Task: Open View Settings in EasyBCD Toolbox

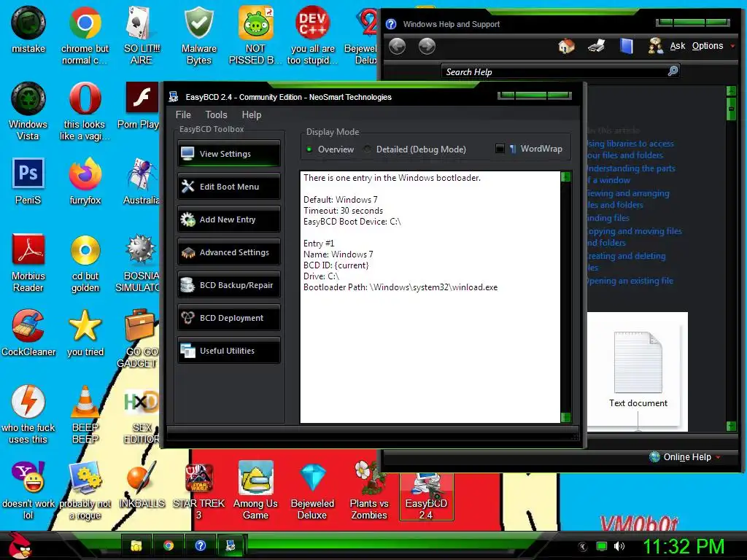Action: [228, 154]
